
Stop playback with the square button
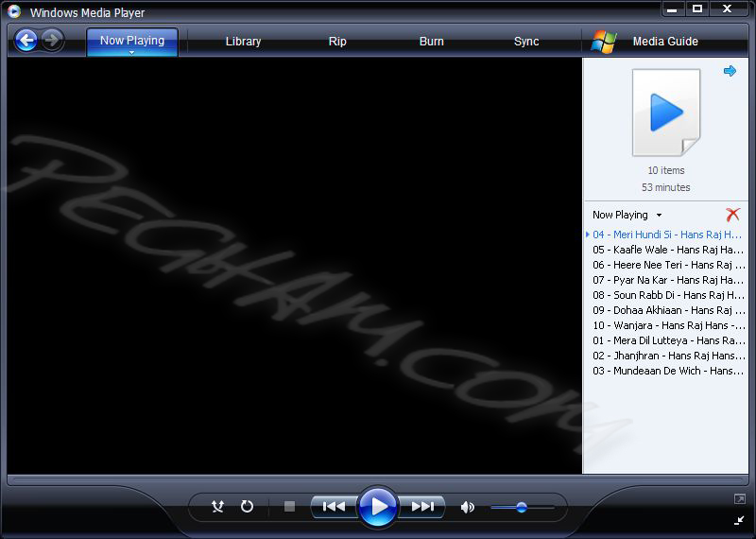coord(289,506)
